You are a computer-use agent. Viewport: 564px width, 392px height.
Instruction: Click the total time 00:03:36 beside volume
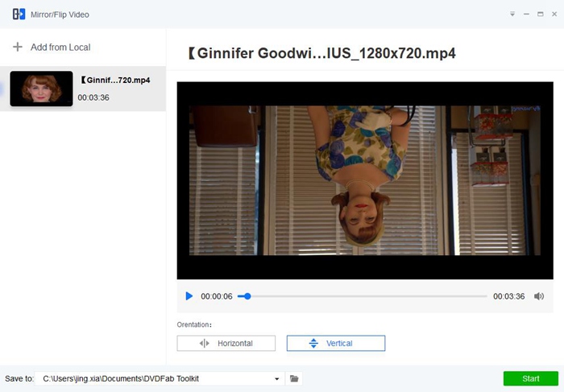click(x=509, y=296)
